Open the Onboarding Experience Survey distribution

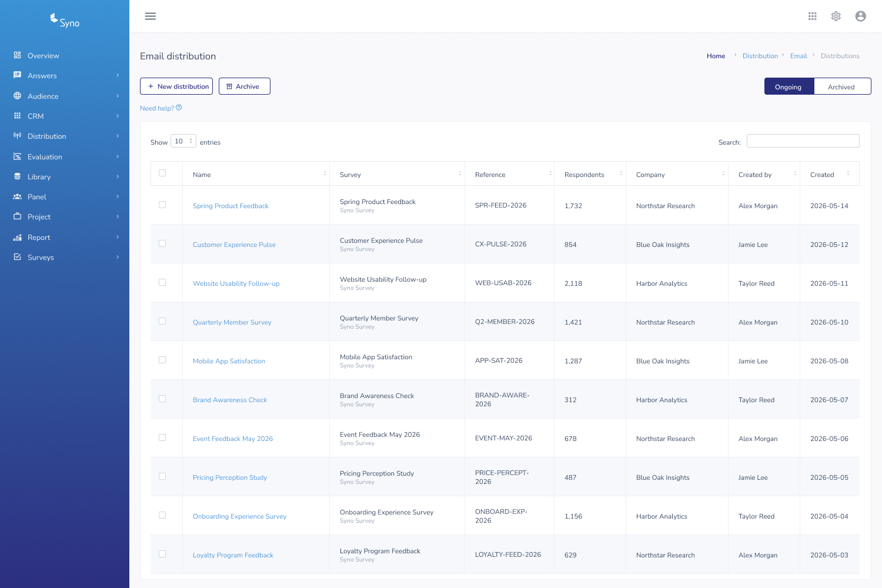(239, 516)
